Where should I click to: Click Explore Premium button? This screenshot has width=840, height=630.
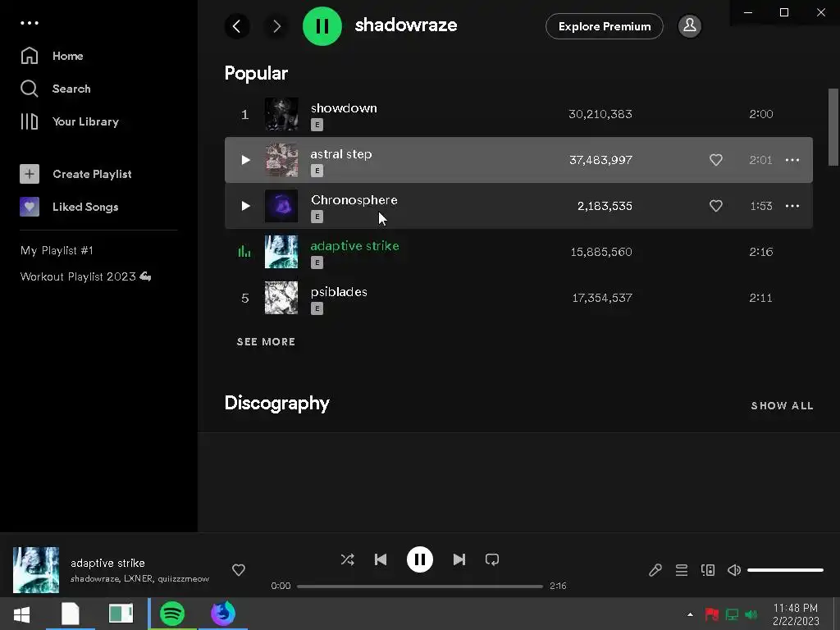(605, 26)
